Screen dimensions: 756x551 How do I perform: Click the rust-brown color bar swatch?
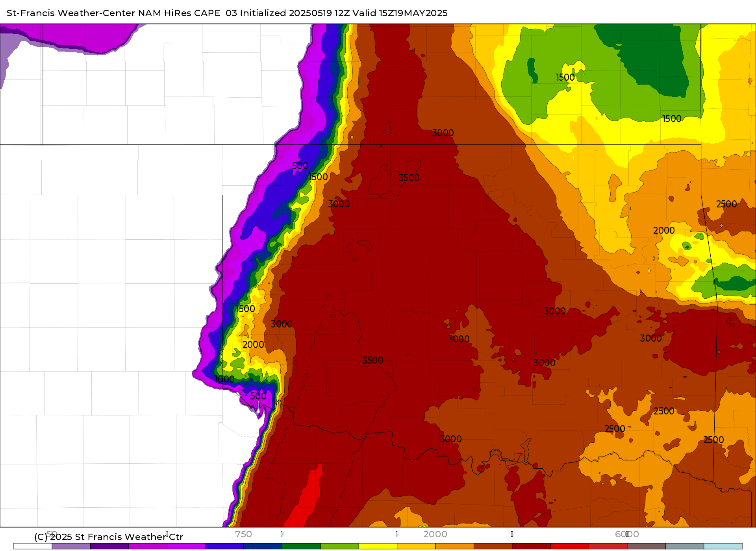click(493, 546)
